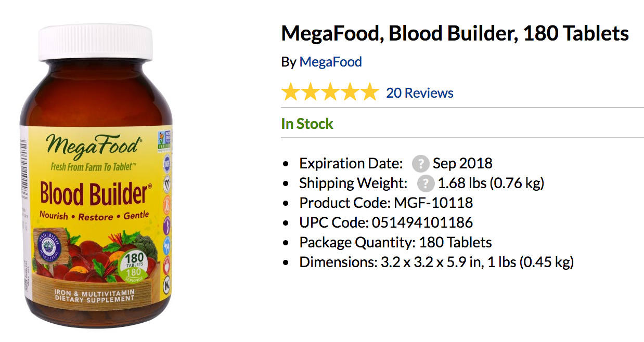This screenshot has height=342, width=644.
Task: Select the fifth rating star
Action: (370, 93)
